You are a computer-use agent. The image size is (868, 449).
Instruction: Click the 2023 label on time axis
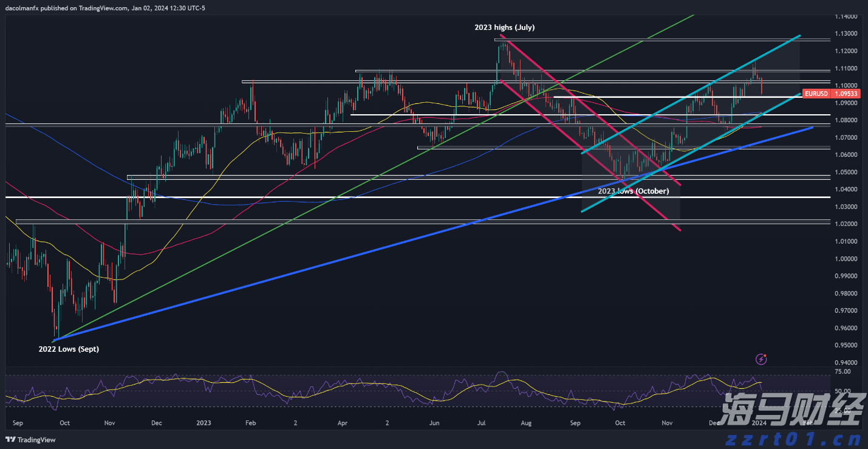pyautogui.click(x=203, y=422)
